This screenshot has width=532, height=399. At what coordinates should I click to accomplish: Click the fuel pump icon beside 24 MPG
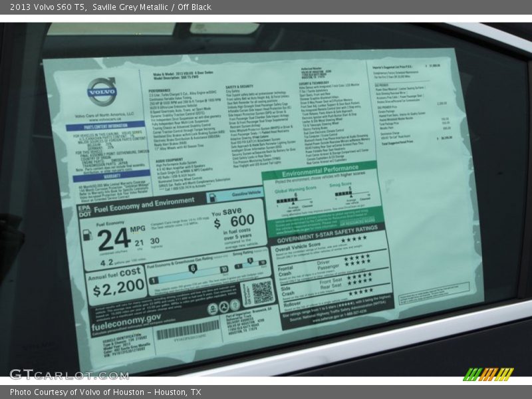tap(88, 235)
